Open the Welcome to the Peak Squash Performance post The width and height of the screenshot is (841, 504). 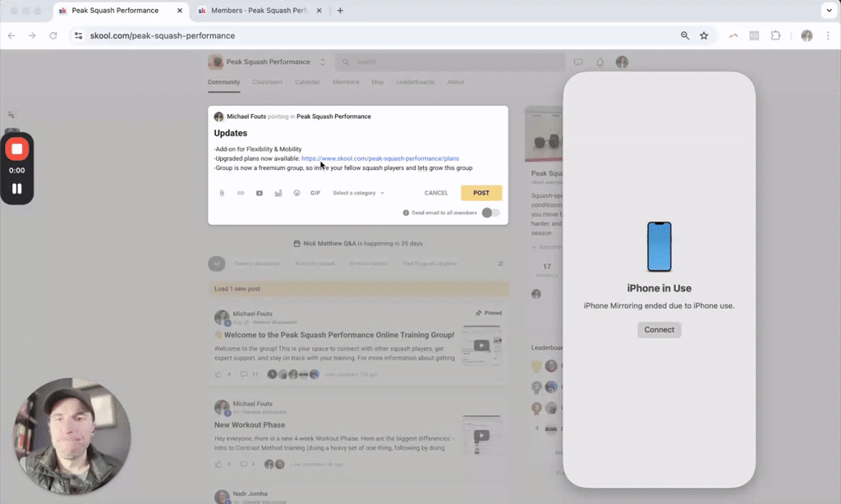pyautogui.click(x=339, y=335)
